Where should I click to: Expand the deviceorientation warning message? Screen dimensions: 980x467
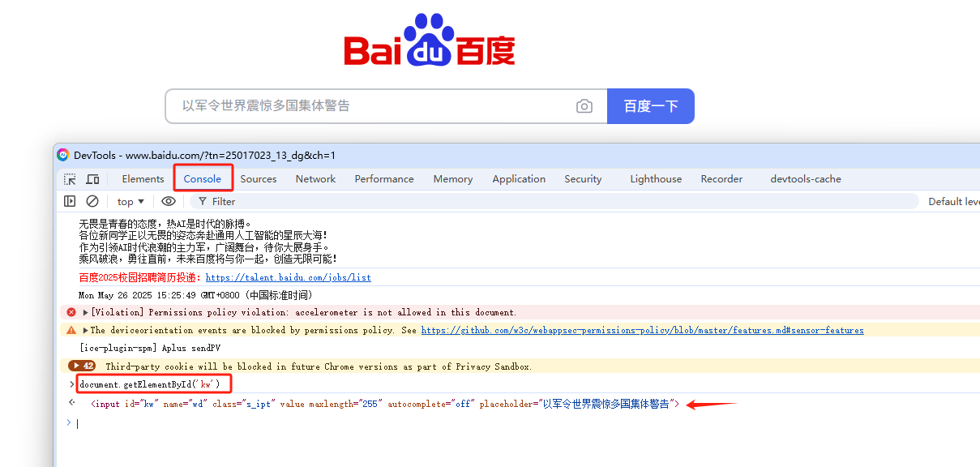coord(86,330)
